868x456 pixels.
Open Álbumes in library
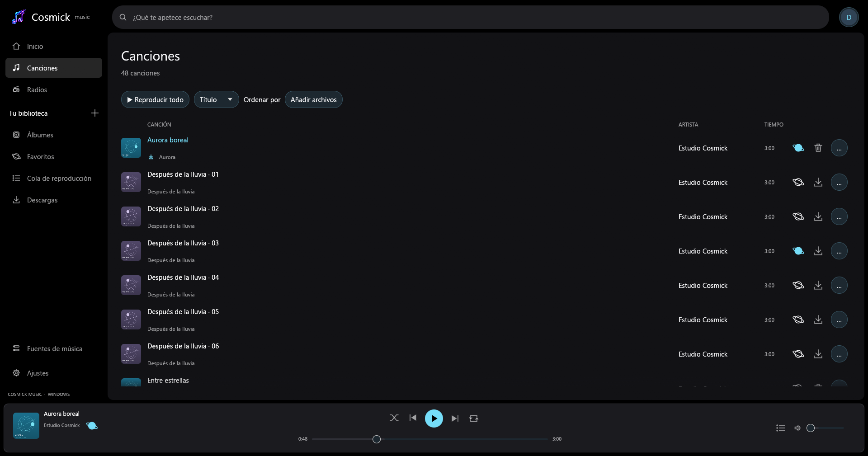(54, 135)
